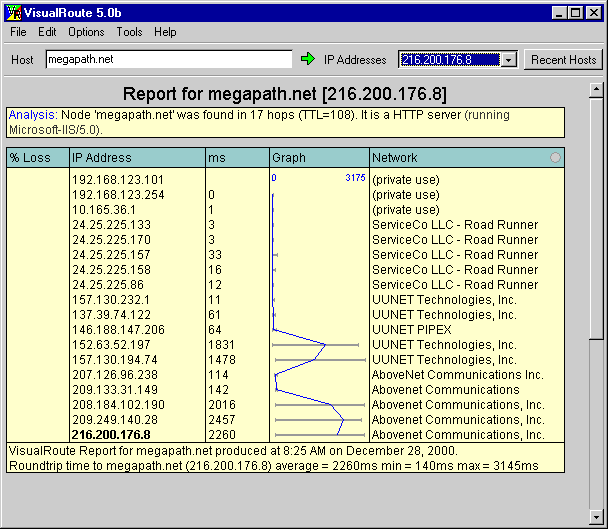Click the 1478 ms value
Image resolution: width=608 pixels, height=529 pixels.
222,360
